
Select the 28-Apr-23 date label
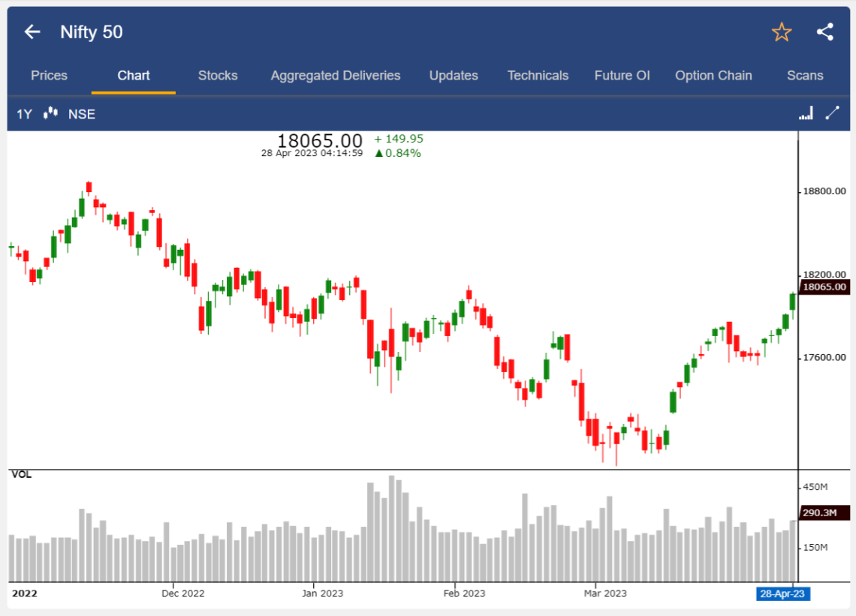[783, 593]
